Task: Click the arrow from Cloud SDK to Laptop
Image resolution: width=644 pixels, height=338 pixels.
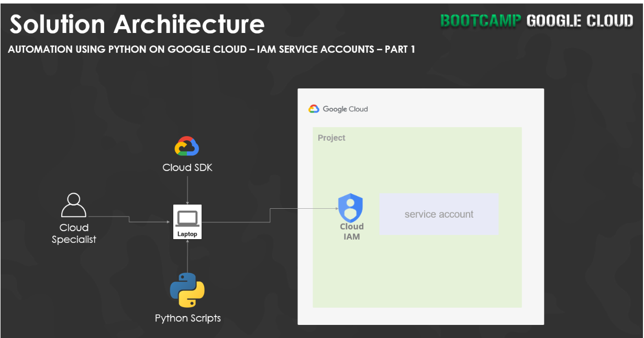Action: tap(187, 188)
